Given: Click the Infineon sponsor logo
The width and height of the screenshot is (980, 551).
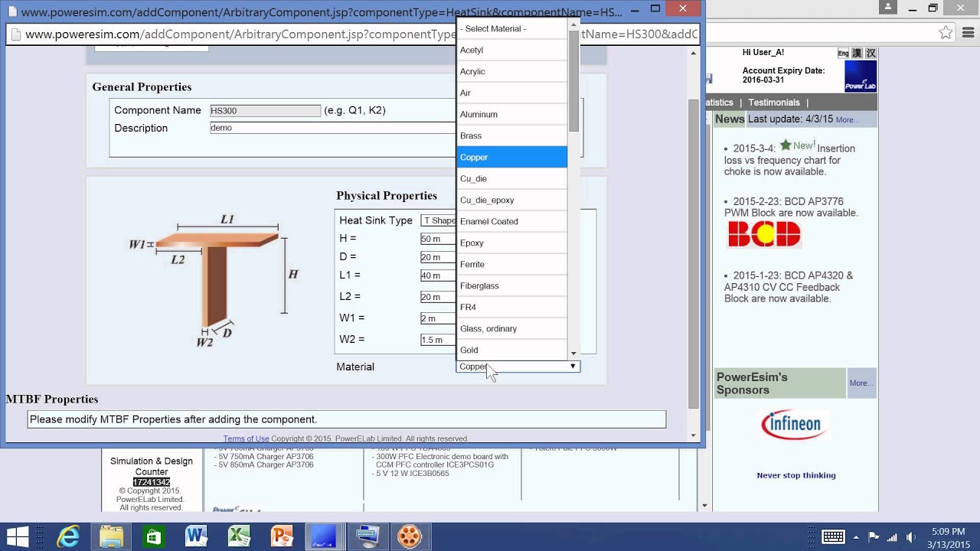Looking at the screenshot, I should [x=794, y=425].
